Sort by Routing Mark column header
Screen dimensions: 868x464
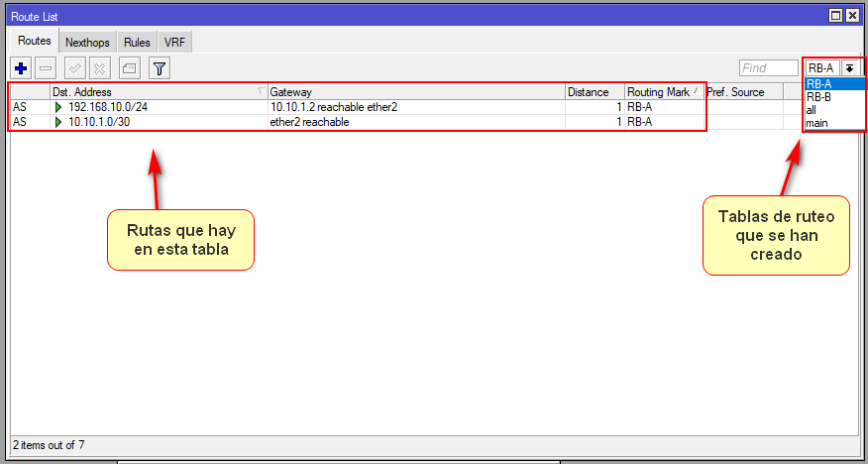click(659, 92)
